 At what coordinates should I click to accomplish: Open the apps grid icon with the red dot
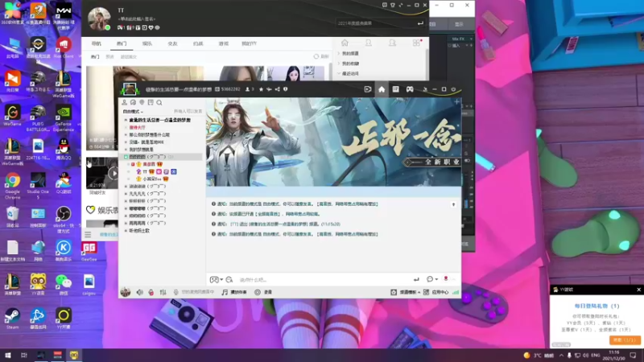point(416,43)
